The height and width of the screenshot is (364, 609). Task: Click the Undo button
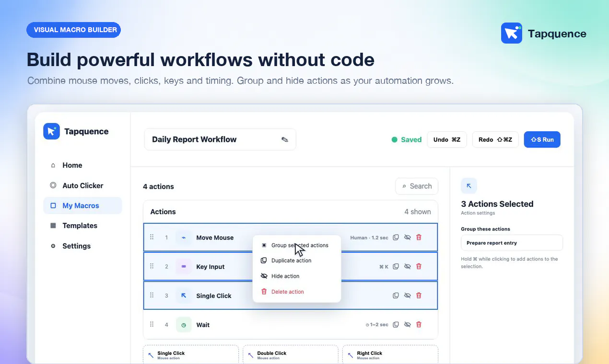447,139
